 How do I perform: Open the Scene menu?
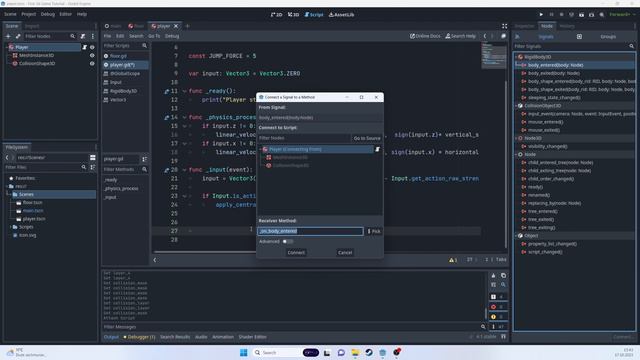10,14
